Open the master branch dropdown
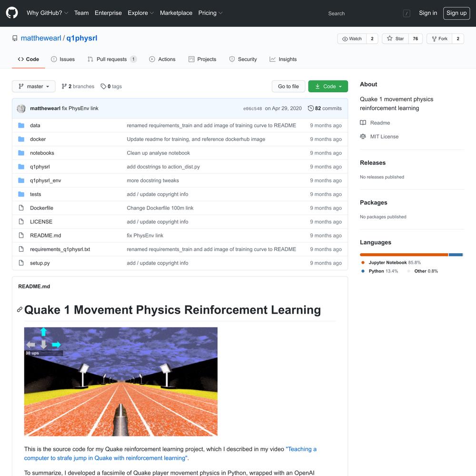 [x=34, y=87]
